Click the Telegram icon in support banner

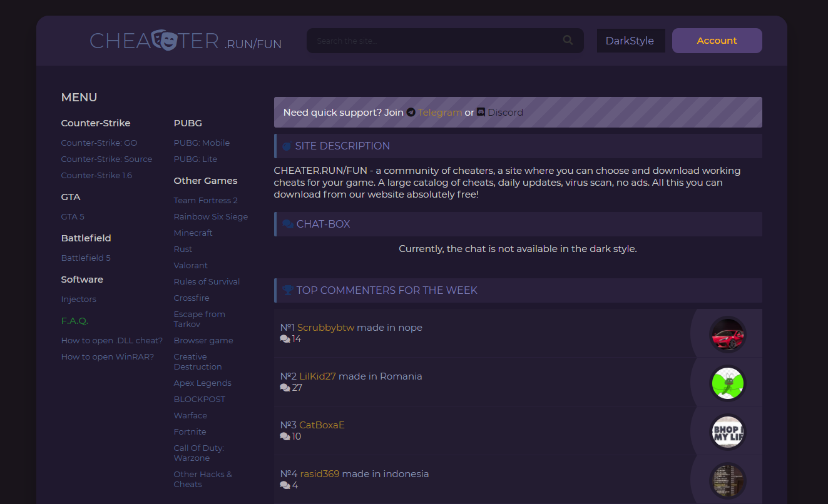click(x=411, y=113)
